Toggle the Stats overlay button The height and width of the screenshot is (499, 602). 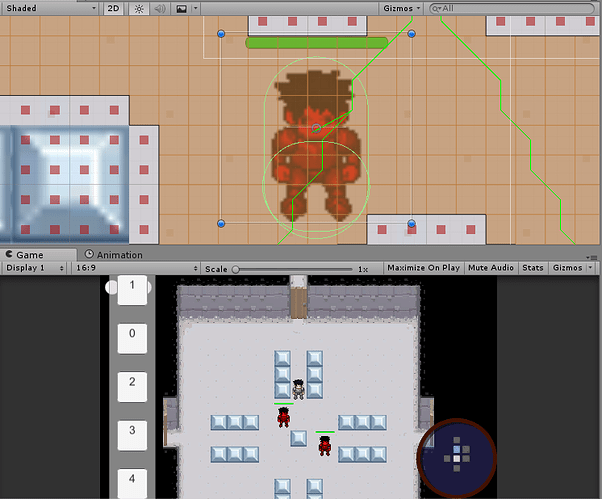(533, 268)
